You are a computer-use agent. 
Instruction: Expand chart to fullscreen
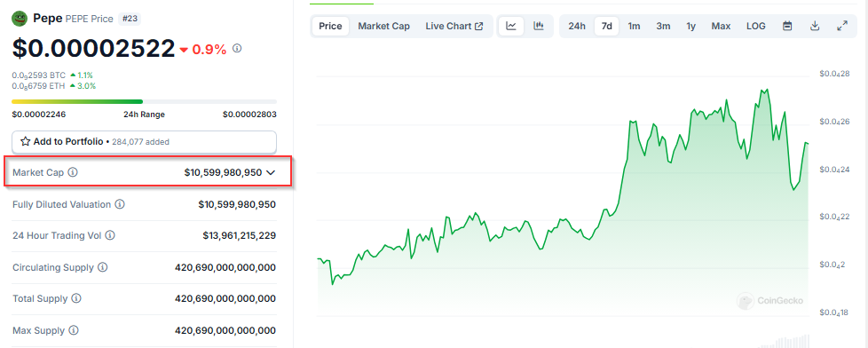pos(842,26)
